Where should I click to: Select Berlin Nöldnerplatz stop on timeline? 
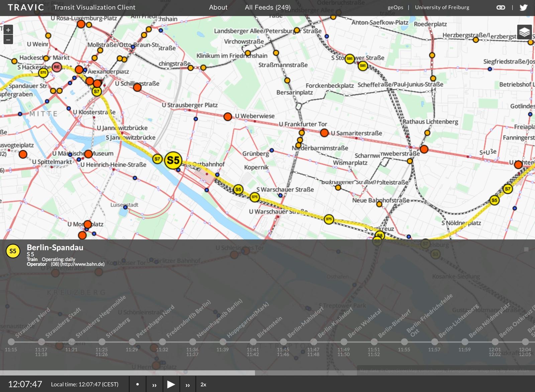point(465,341)
